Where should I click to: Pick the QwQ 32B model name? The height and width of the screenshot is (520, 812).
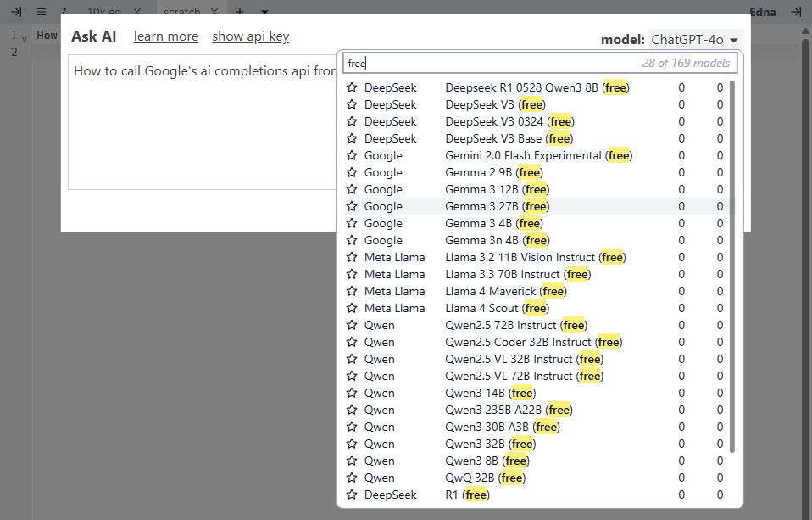pyautogui.click(x=485, y=478)
